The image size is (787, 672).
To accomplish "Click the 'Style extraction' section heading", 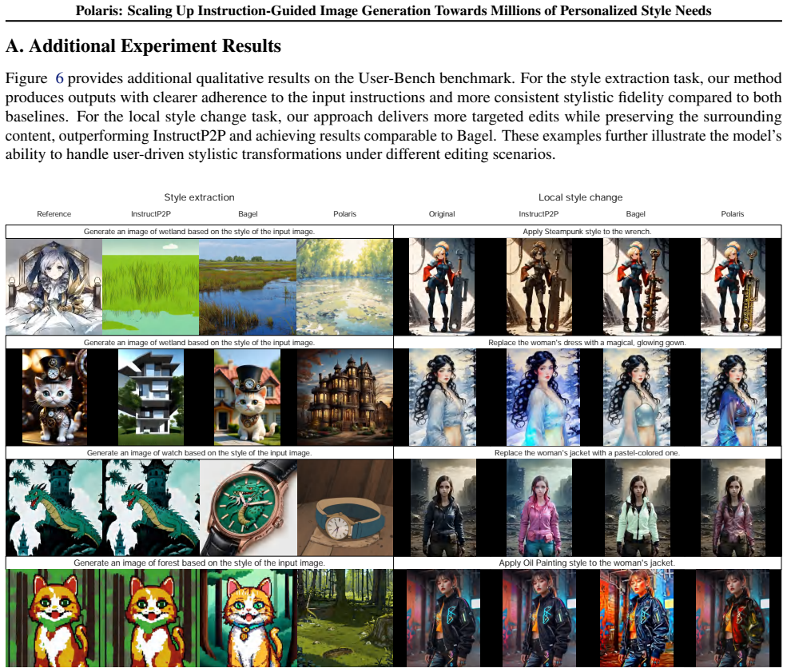I will pyautogui.click(x=199, y=197).
